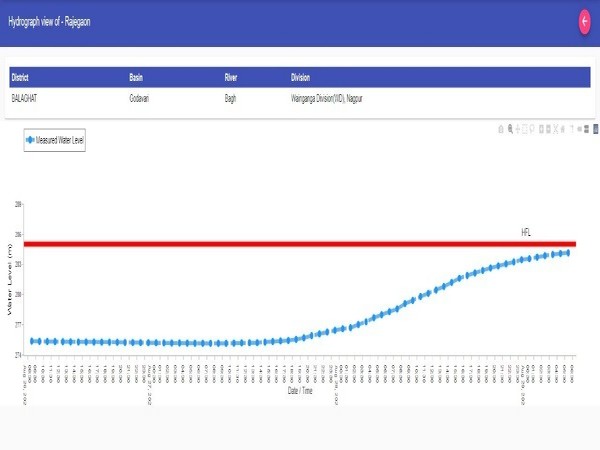
Task: Click the pink back arrow button
Action: pyautogui.click(x=584, y=22)
